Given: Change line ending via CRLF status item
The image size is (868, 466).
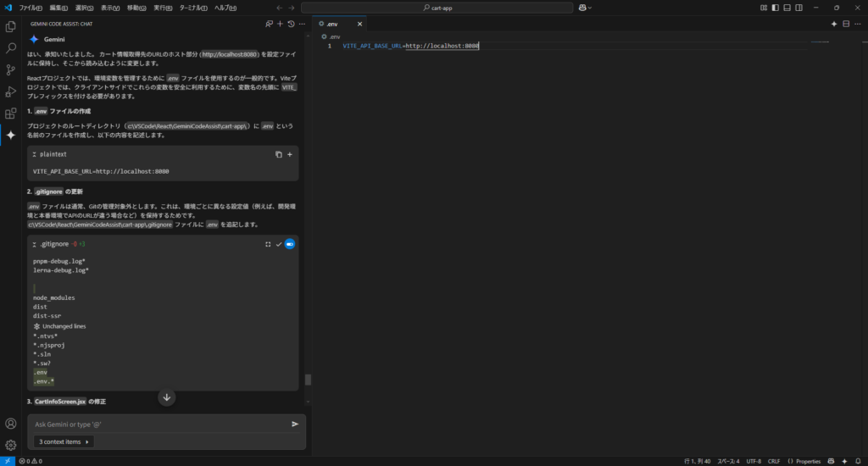Looking at the screenshot, I should pos(774,461).
